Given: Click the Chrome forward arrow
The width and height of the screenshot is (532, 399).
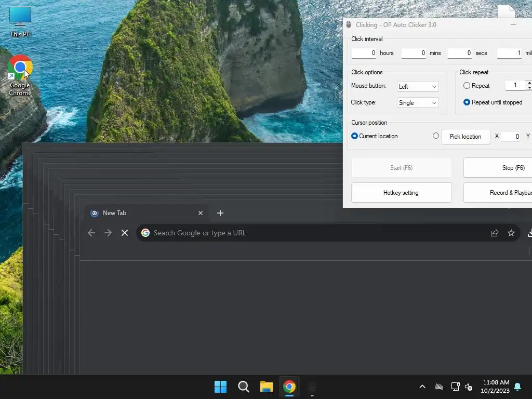Looking at the screenshot, I should coord(108,233).
